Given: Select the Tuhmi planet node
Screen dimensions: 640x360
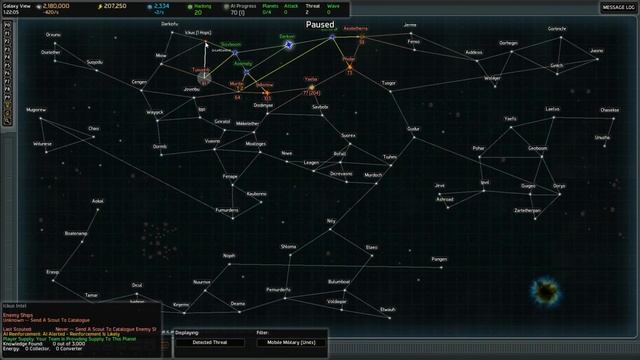Looking at the screenshot, I should tap(391, 165).
